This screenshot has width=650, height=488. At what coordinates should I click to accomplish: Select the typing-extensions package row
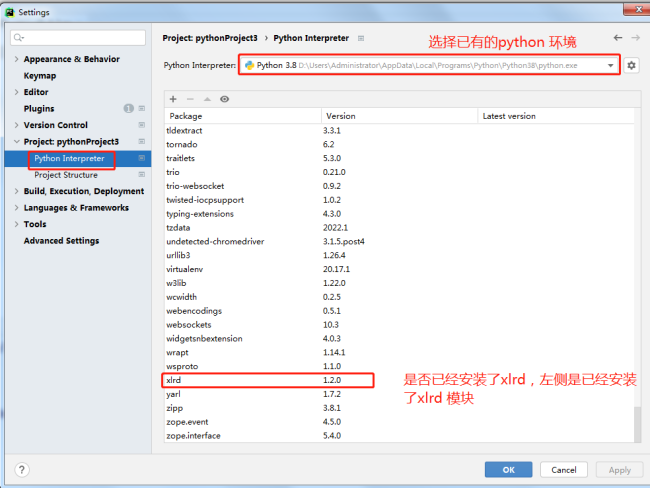[399, 214]
